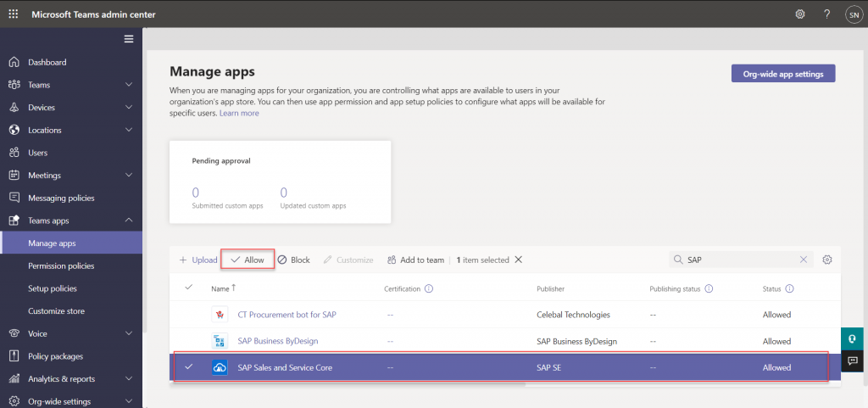
Task: Expand the Devices section chevron
Action: [x=129, y=108]
